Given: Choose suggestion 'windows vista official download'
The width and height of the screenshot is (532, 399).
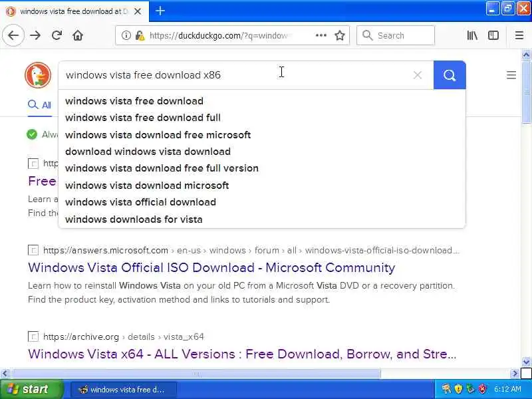Looking at the screenshot, I should 140,202.
